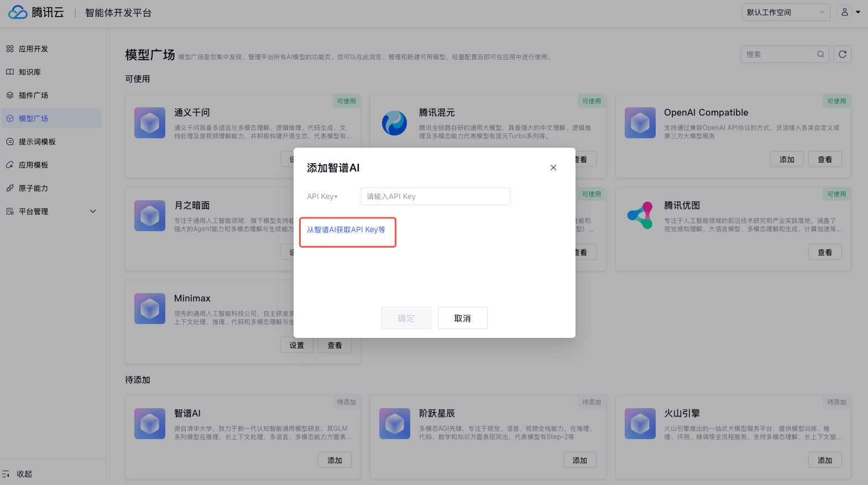This screenshot has width=868, height=485.
Task: Click the 模型广场 cube icon in sidebar
Action: point(10,118)
